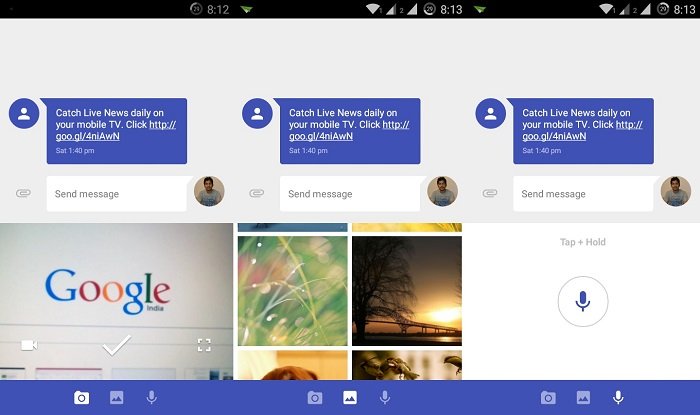This screenshot has height=415, width=700.
Task: Select the gallery tab in the middle screen
Action: 350,398
